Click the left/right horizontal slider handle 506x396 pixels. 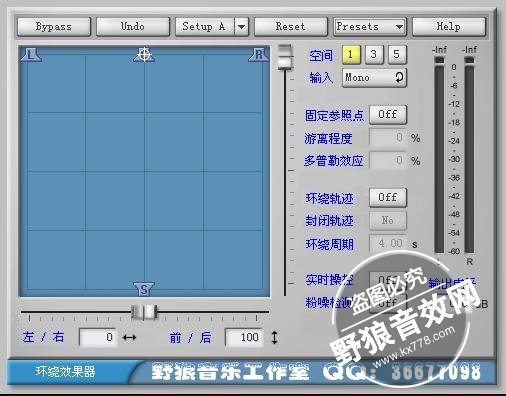coord(144,312)
